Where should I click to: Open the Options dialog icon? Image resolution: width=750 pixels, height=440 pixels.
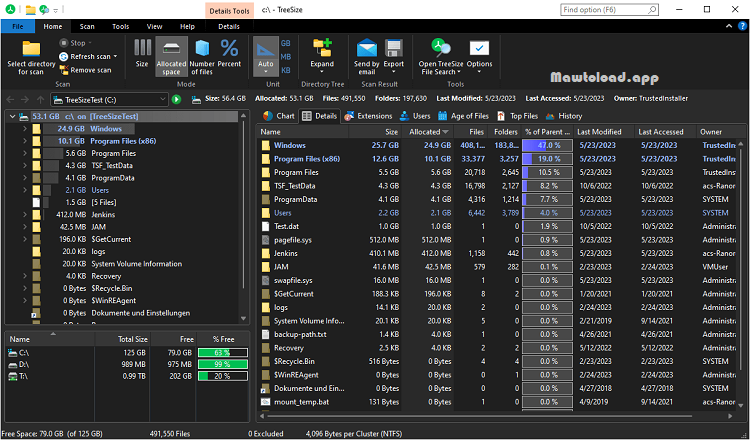(x=479, y=48)
